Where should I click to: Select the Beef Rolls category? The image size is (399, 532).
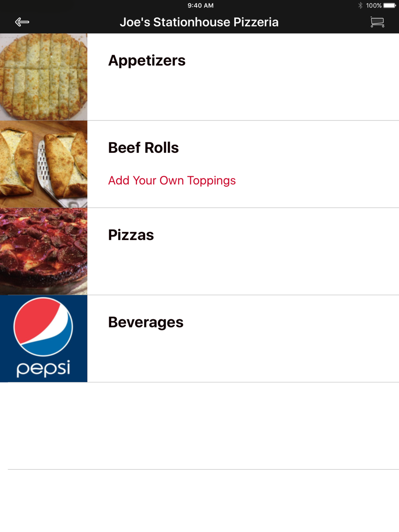(x=143, y=148)
